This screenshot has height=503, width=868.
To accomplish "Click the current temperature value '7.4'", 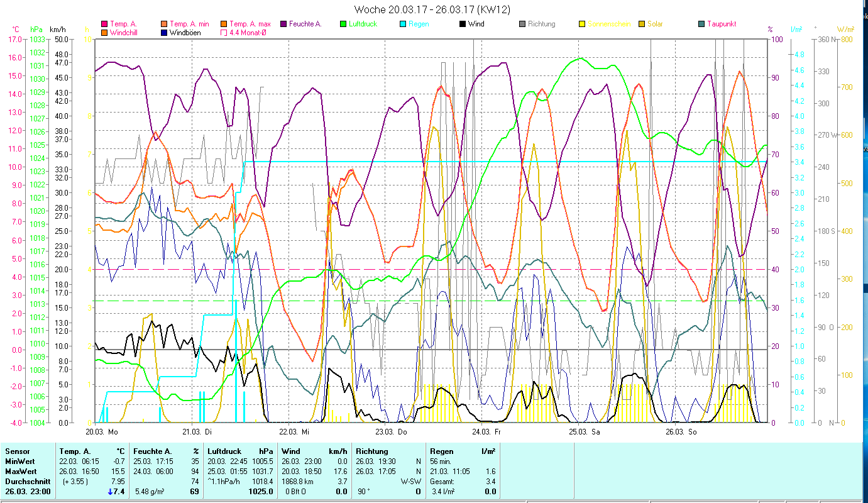I will 119,492.
